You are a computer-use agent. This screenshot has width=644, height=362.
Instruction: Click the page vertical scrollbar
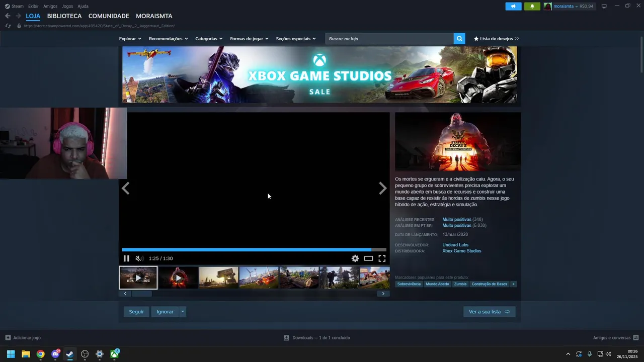641,55
